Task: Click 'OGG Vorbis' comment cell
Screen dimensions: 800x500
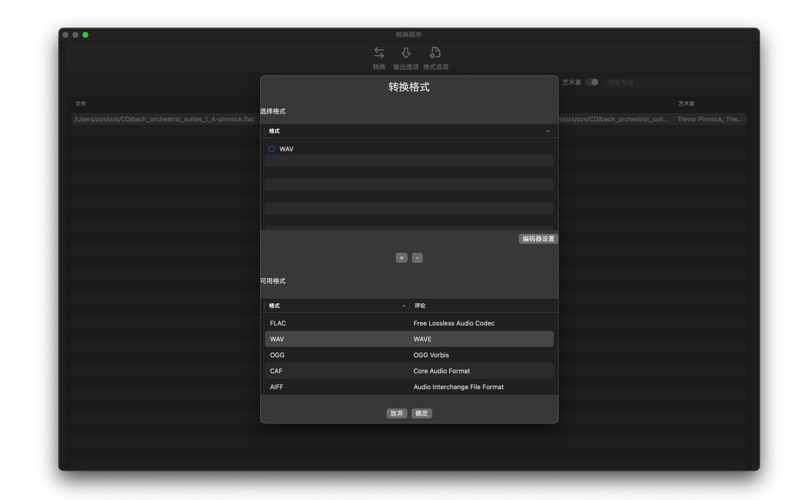Action: click(x=431, y=355)
